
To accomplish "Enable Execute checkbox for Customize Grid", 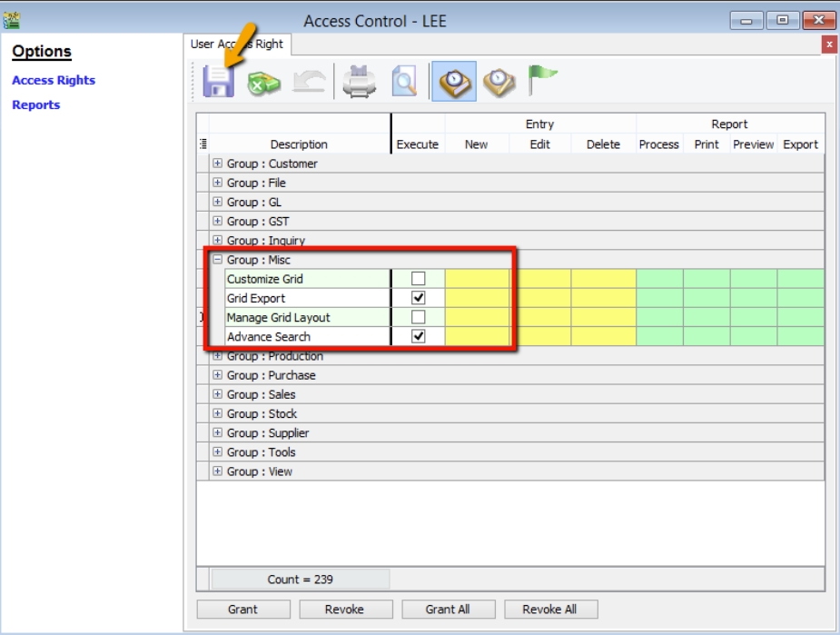I will point(418,281).
